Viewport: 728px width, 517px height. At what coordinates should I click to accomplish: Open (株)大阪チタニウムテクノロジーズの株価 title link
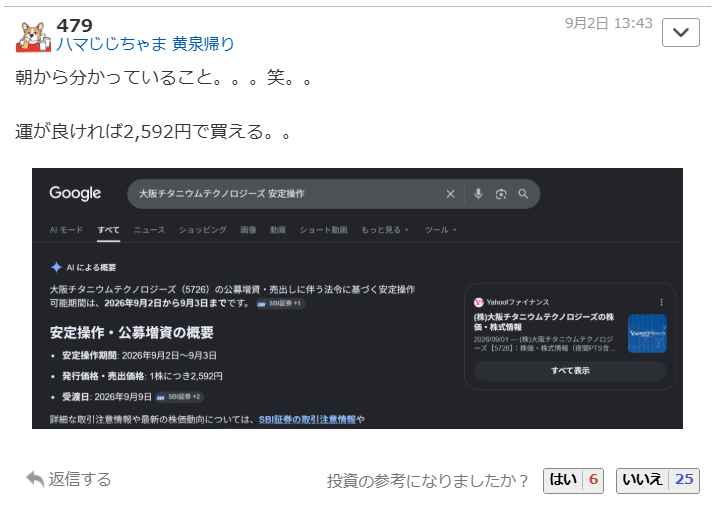click(544, 322)
